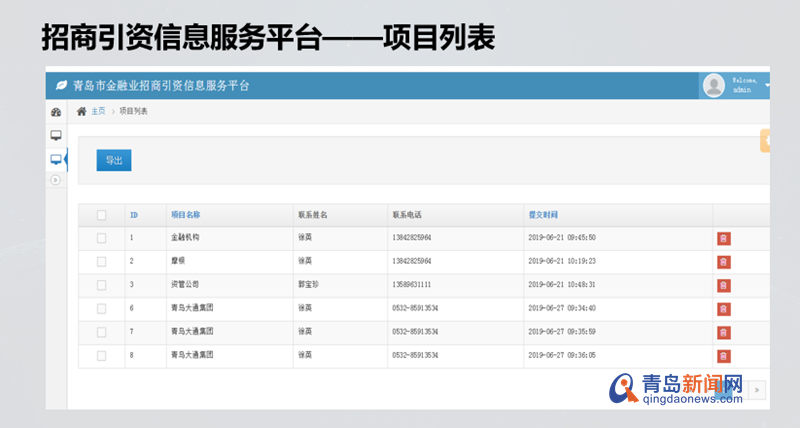Click the dashboard gauge icon in sidebar
This screenshot has height=428, width=800.
pyautogui.click(x=56, y=112)
